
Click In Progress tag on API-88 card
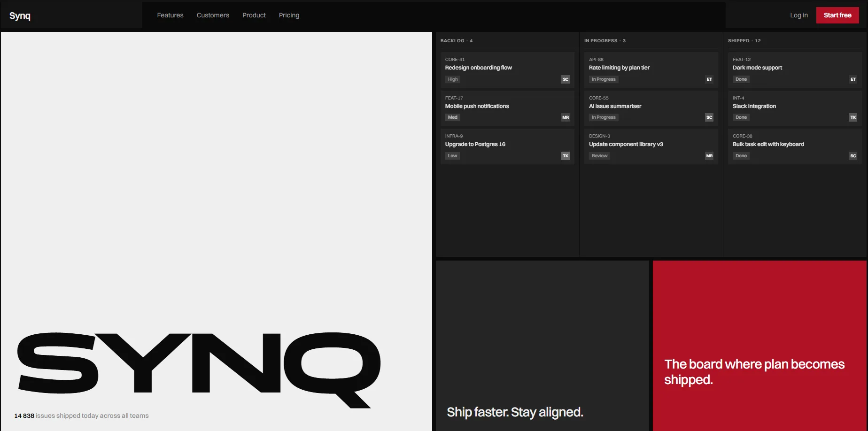click(x=604, y=79)
